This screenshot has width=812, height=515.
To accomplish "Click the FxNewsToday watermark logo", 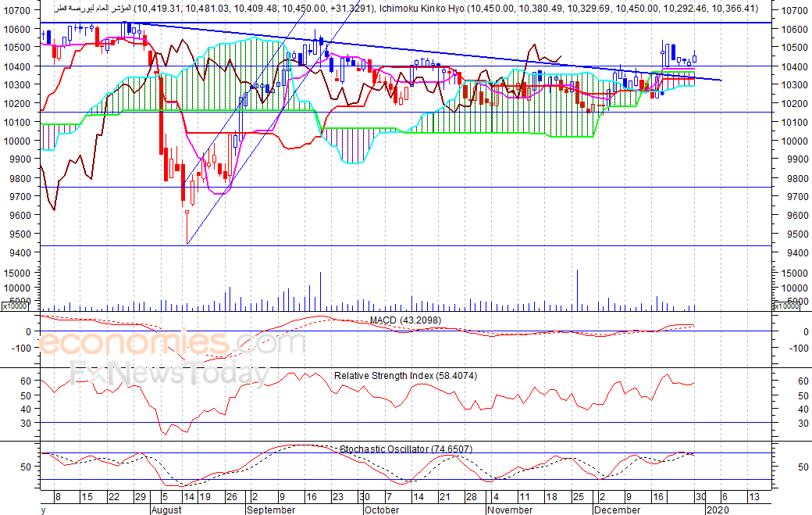I will point(170,373).
